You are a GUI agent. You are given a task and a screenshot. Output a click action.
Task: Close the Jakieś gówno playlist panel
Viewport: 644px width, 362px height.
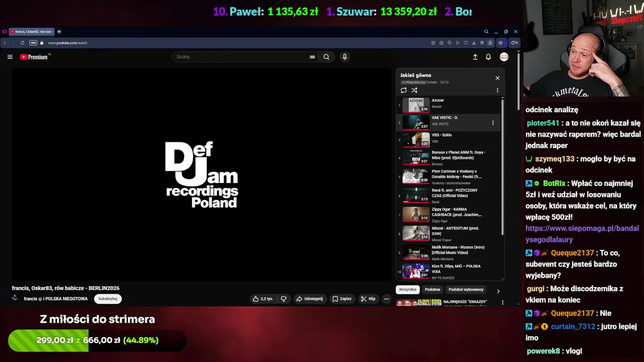[x=498, y=78]
